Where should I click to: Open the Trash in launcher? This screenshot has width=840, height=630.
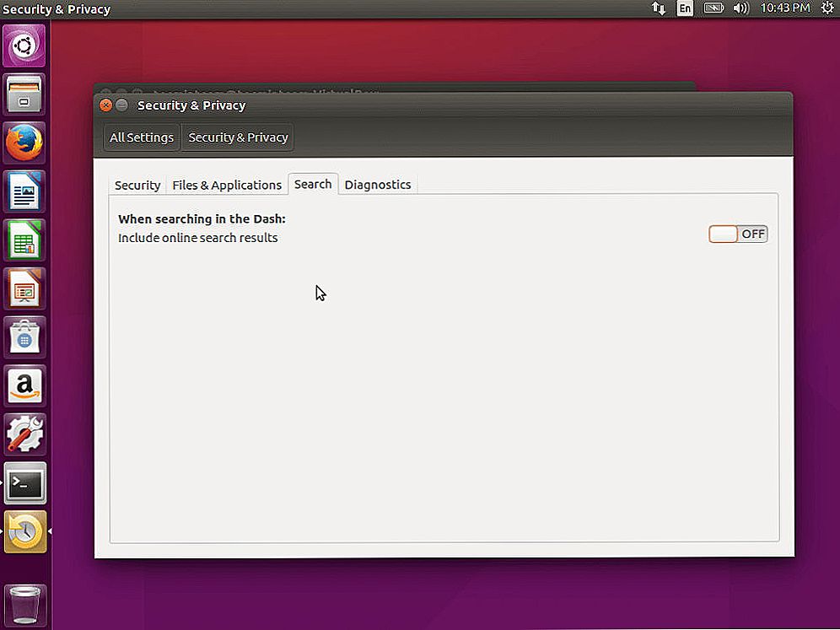pos(25,606)
